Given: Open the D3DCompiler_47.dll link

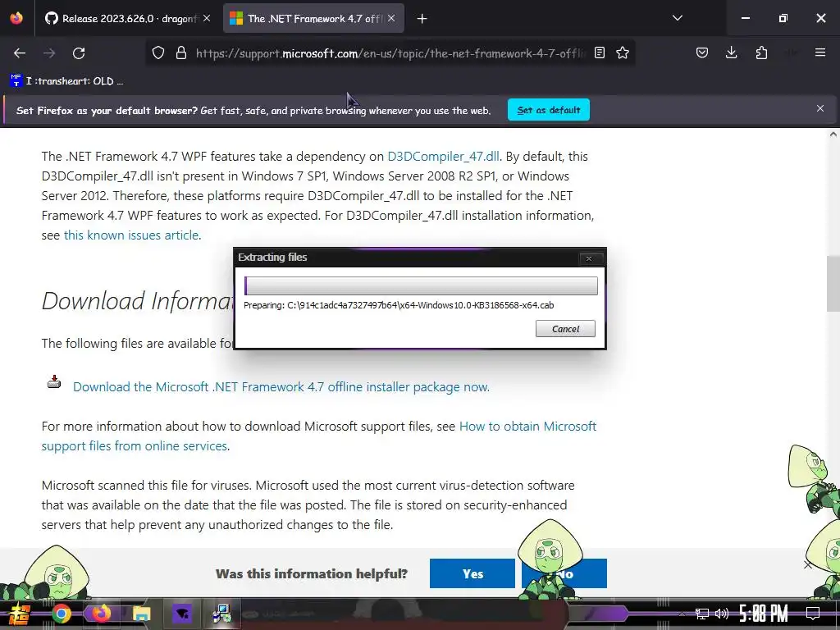Looking at the screenshot, I should (443, 157).
